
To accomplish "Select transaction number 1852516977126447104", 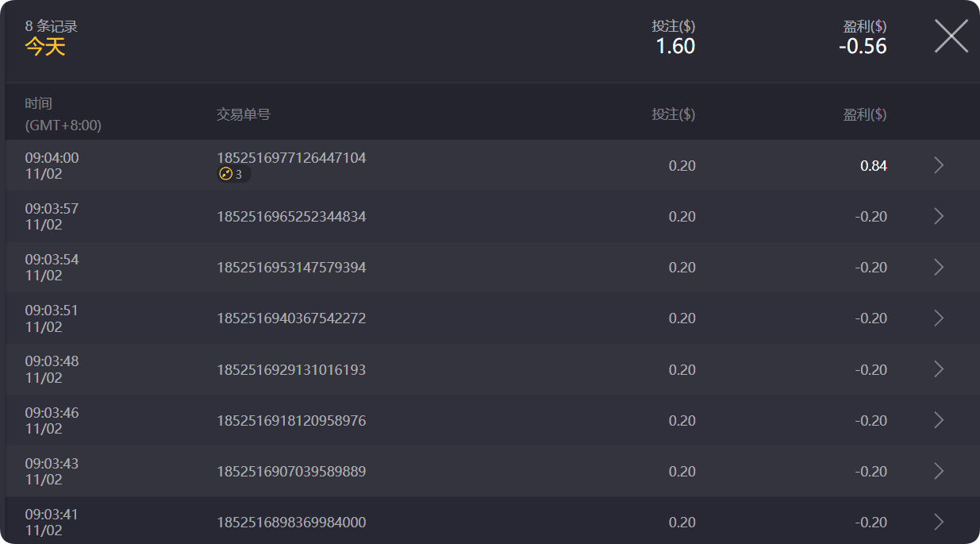I will [x=291, y=158].
